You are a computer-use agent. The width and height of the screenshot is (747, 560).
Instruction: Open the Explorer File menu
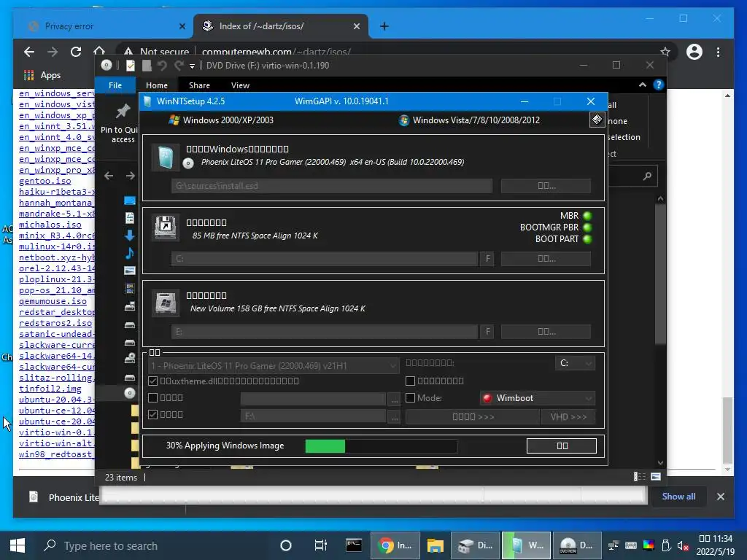[x=115, y=85]
